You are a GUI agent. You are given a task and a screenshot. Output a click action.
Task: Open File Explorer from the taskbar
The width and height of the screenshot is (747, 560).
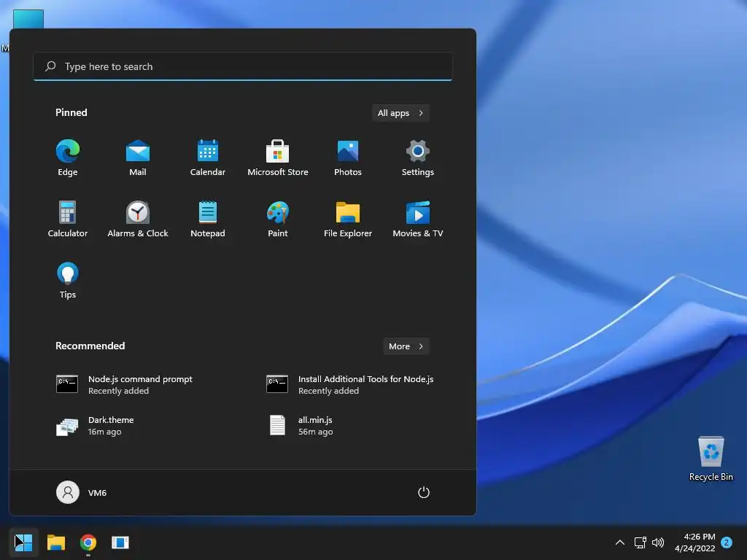pyautogui.click(x=55, y=542)
